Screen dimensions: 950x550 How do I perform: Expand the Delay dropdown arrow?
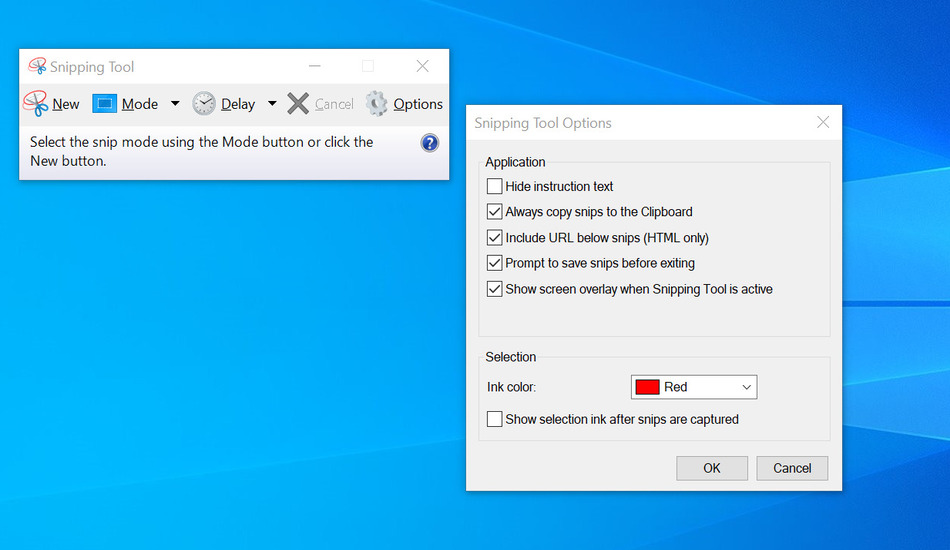[x=272, y=104]
